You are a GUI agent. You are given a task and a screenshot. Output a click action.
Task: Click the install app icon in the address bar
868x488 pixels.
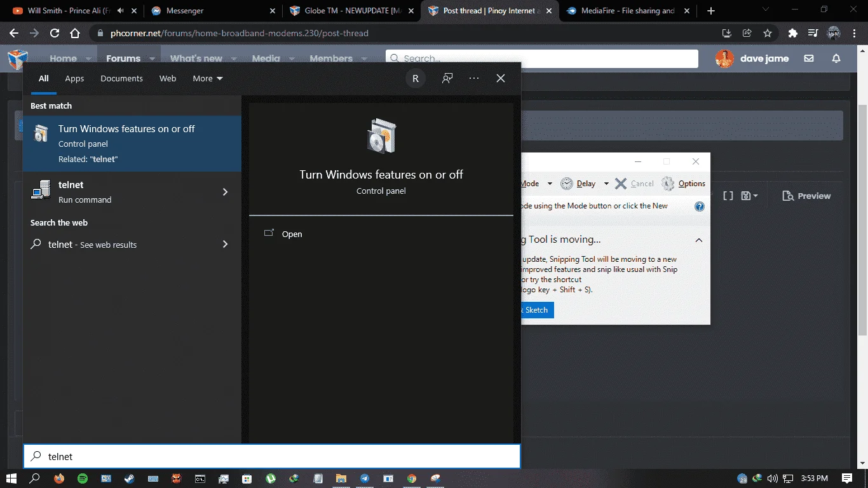point(727,33)
